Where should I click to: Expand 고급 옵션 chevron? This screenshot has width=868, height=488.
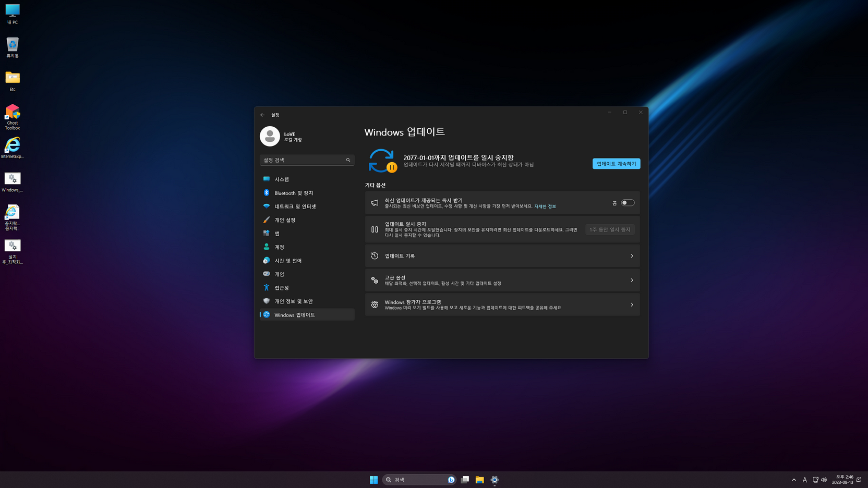[x=632, y=280]
